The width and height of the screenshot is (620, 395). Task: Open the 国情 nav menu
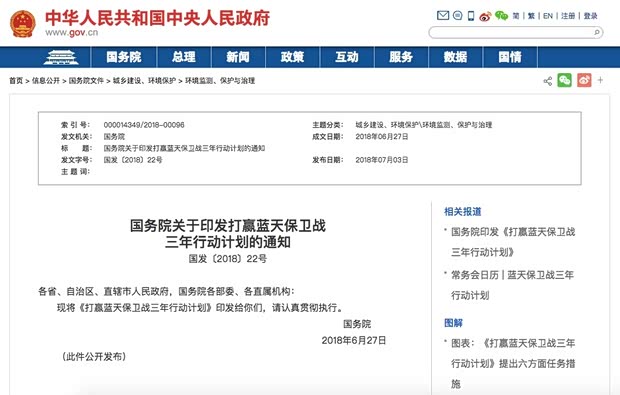coord(510,57)
